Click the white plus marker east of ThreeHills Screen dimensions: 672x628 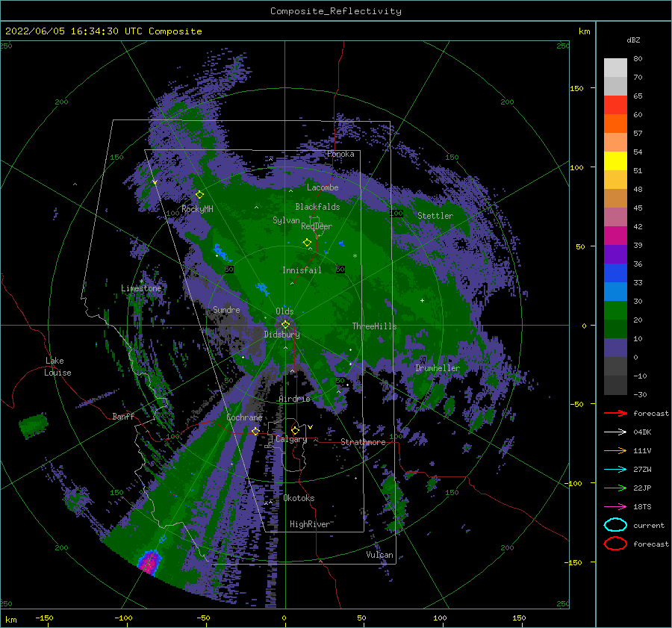tap(422, 300)
